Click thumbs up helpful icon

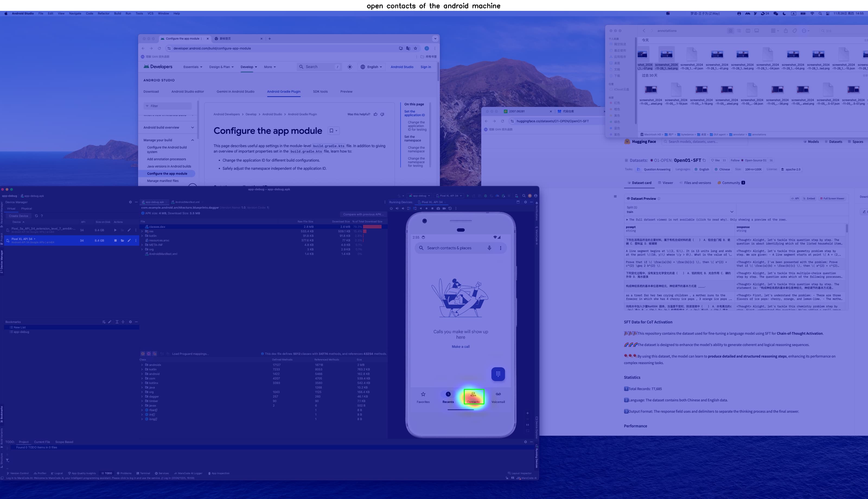(x=376, y=114)
